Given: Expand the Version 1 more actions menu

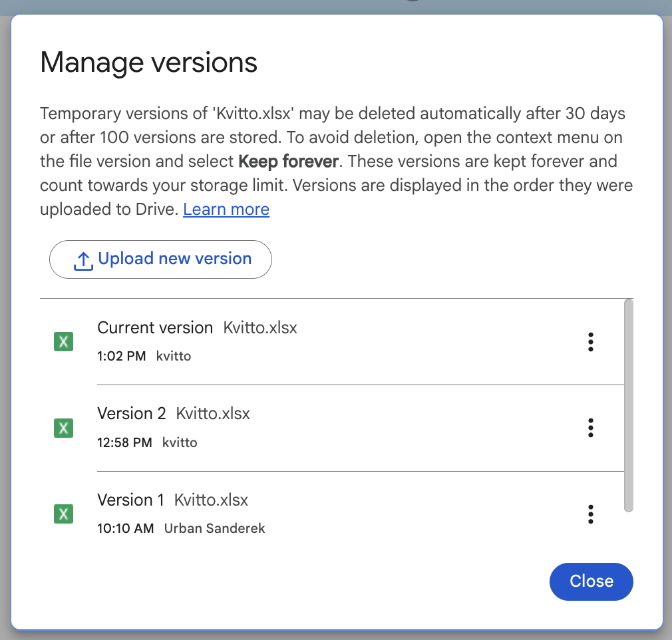Looking at the screenshot, I should [x=590, y=514].
